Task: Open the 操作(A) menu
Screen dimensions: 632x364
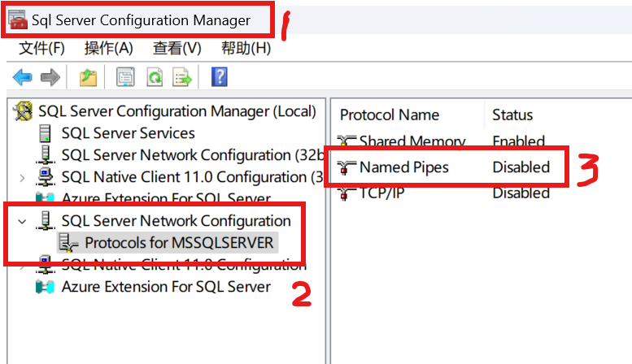Action: [x=109, y=48]
